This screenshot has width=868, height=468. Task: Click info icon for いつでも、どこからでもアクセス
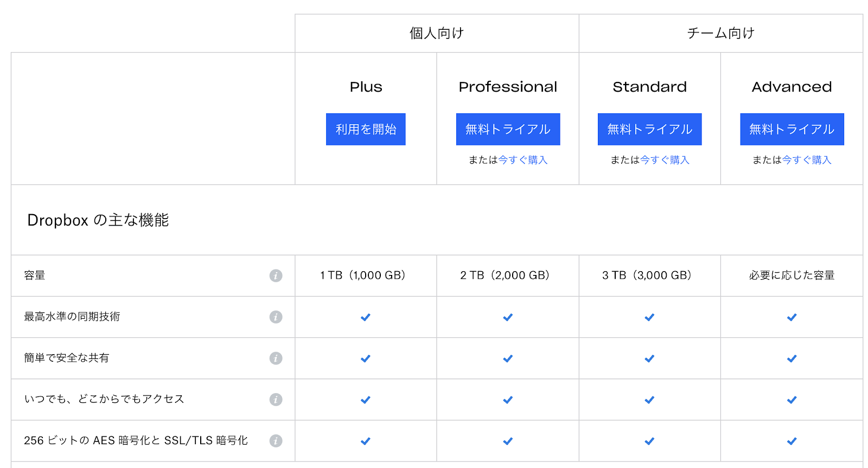[276, 399]
